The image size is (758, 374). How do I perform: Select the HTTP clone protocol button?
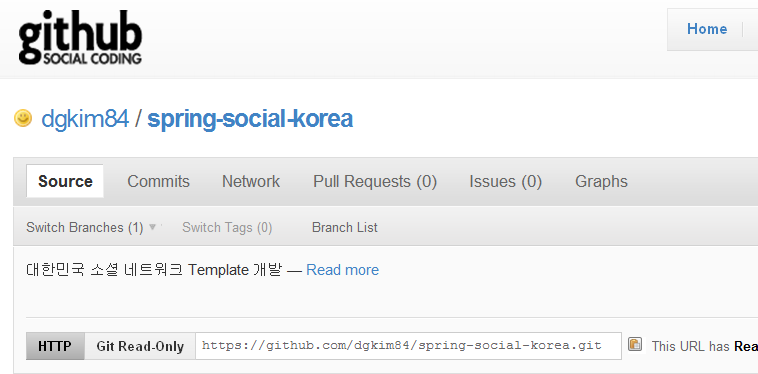(x=55, y=346)
